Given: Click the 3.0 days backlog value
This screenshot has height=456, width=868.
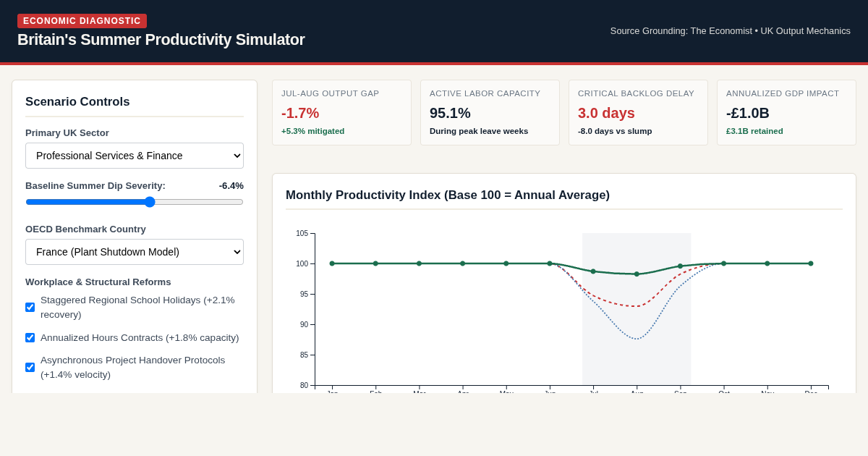Looking at the screenshot, I should [606, 114].
